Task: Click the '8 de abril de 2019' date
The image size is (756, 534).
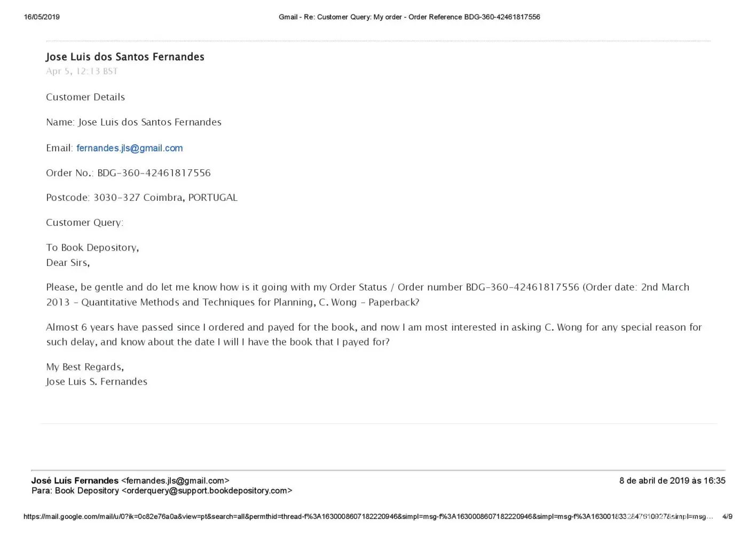Action: [x=672, y=481]
